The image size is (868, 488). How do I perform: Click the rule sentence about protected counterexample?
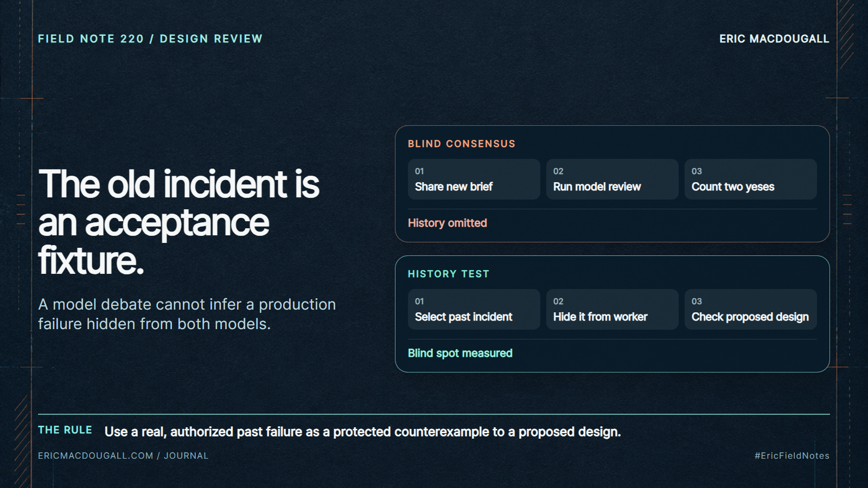pyautogui.click(x=362, y=432)
